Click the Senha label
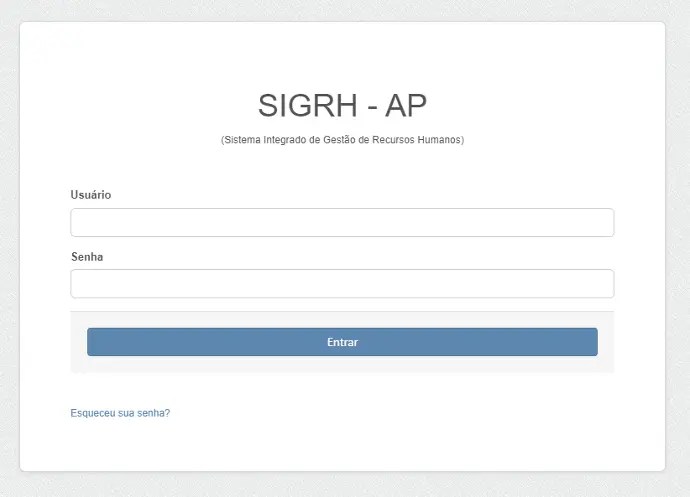Image resolution: width=690 pixels, height=497 pixels. 87,257
